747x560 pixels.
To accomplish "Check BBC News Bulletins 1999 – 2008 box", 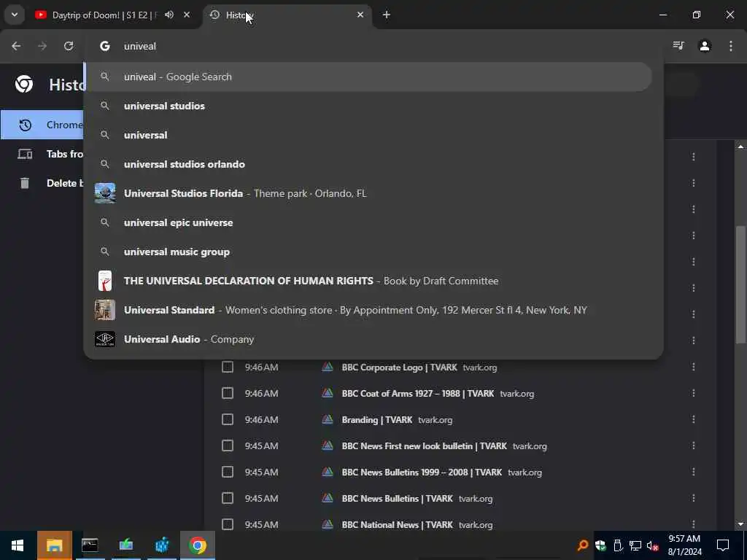I will (228, 472).
